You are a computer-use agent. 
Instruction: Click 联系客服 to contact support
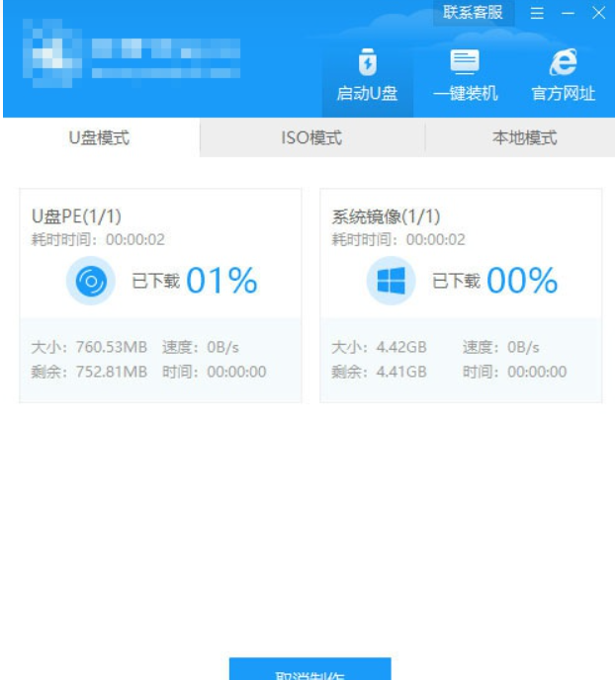tap(473, 13)
